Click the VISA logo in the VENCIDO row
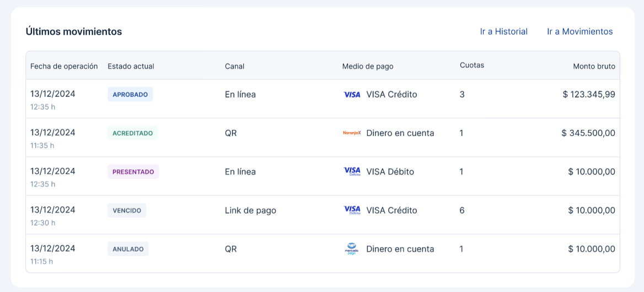Image resolution: width=644 pixels, height=292 pixels. coord(352,210)
